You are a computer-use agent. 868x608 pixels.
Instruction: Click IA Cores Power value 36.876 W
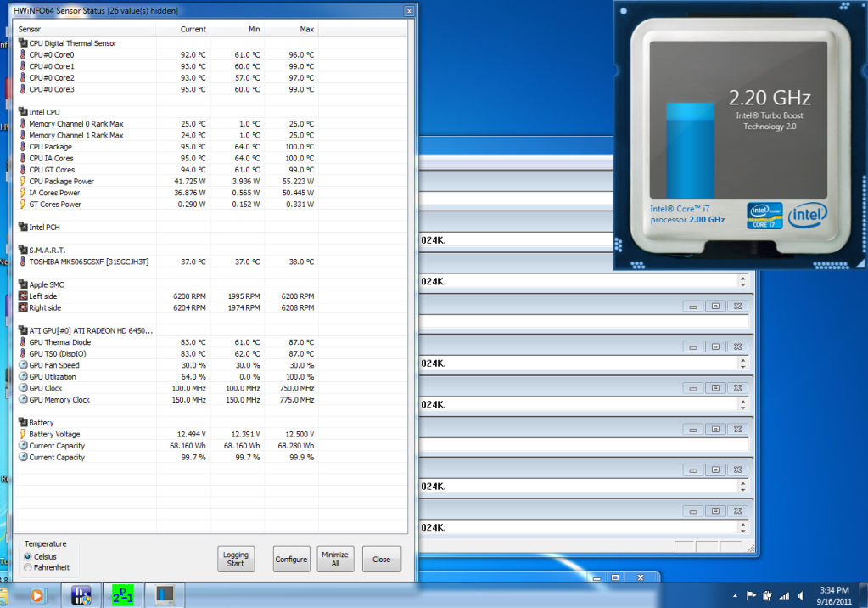[x=190, y=192]
